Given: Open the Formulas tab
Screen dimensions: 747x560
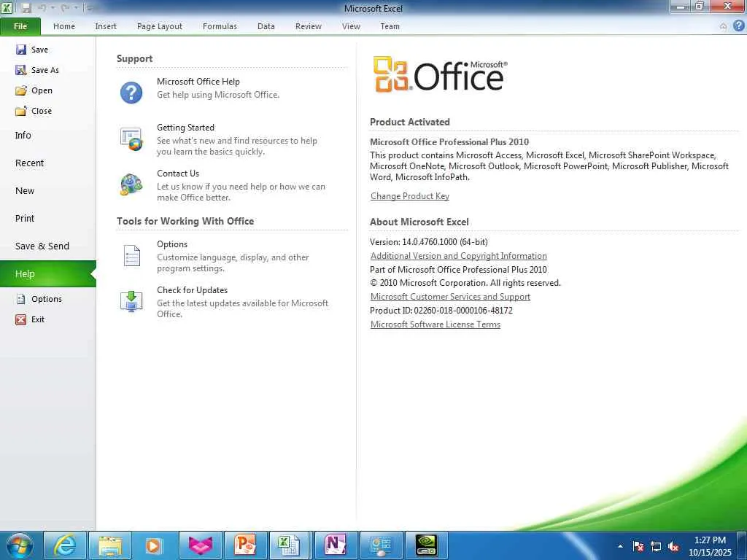Looking at the screenshot, I should [x=220, y=27].
